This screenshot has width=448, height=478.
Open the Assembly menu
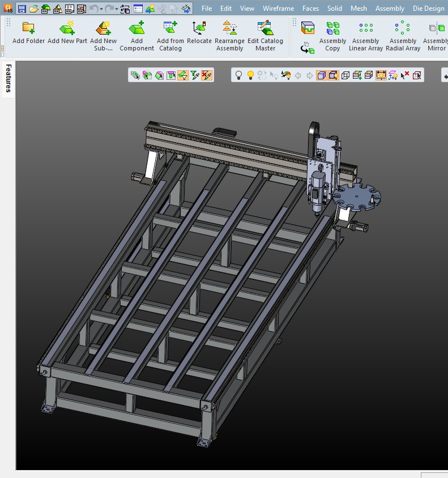(x=390, y=8)
